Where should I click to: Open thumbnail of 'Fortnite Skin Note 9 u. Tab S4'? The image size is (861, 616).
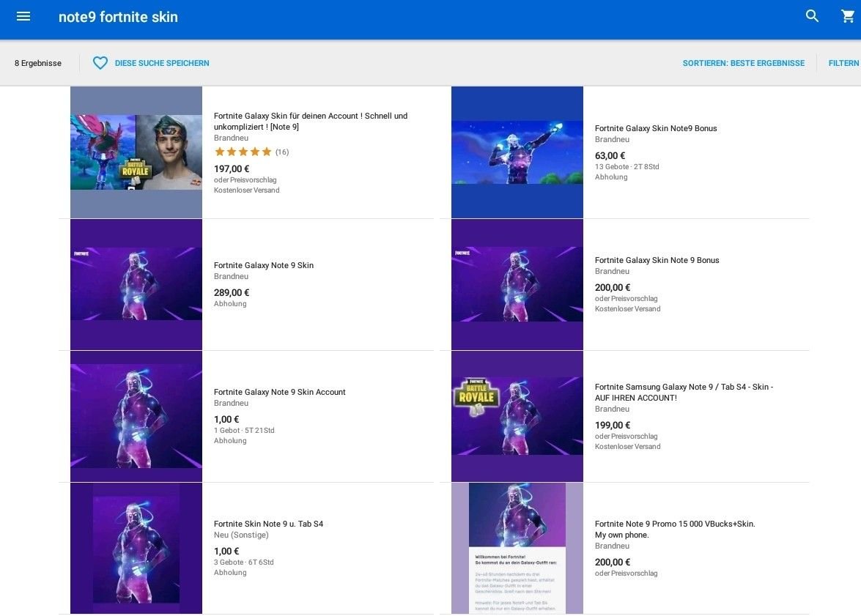136,548
